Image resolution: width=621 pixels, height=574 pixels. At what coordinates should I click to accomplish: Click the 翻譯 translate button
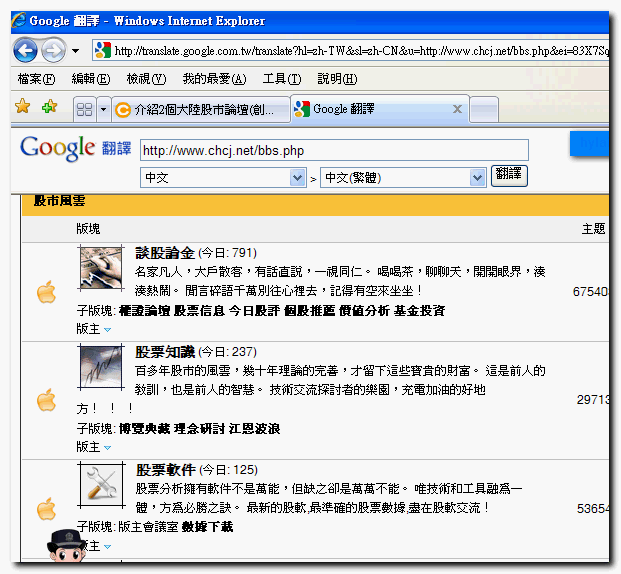tap(509, 175)
